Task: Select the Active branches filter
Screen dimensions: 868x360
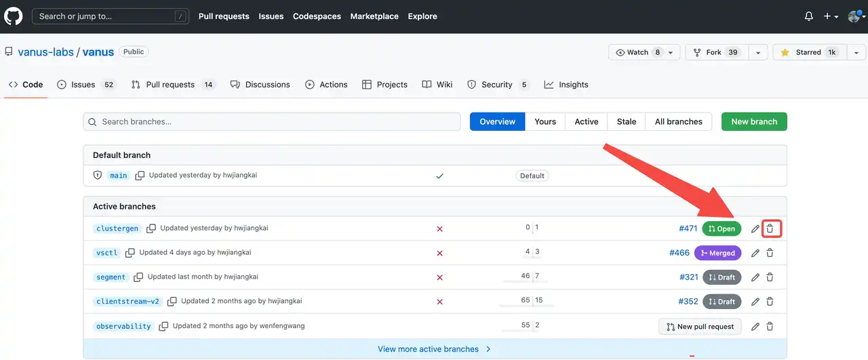Action: (587, 121)
